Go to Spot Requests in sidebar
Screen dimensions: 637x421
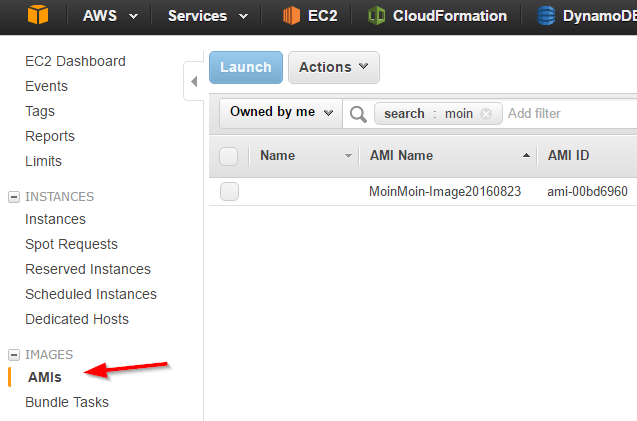click(x=72, y=244)
